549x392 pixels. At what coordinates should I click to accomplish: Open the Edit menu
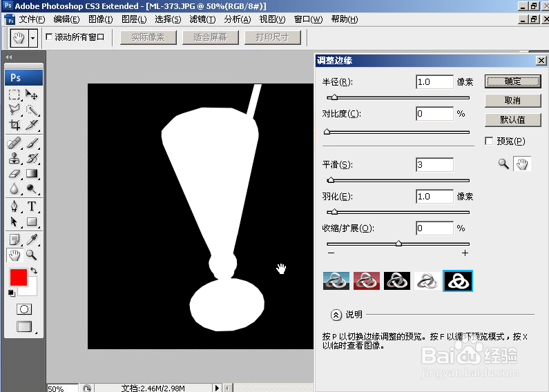pos(66,19)
